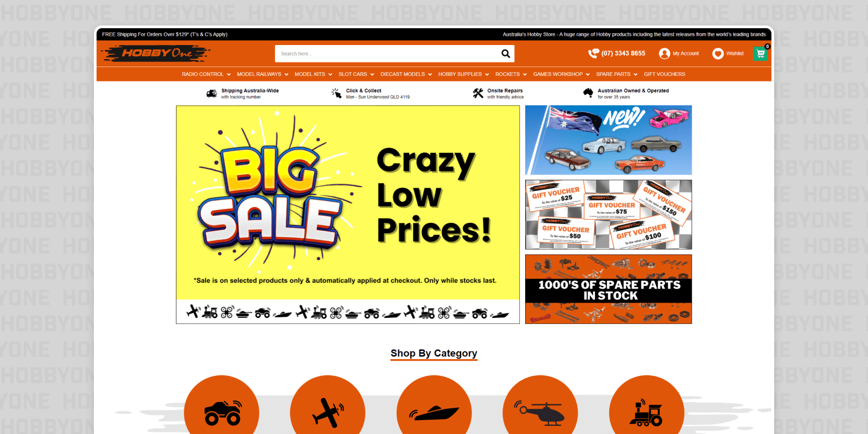Viewport: 868px width, 434px height.
Task: Open the shopping cart icon
Action: (761, 54)
